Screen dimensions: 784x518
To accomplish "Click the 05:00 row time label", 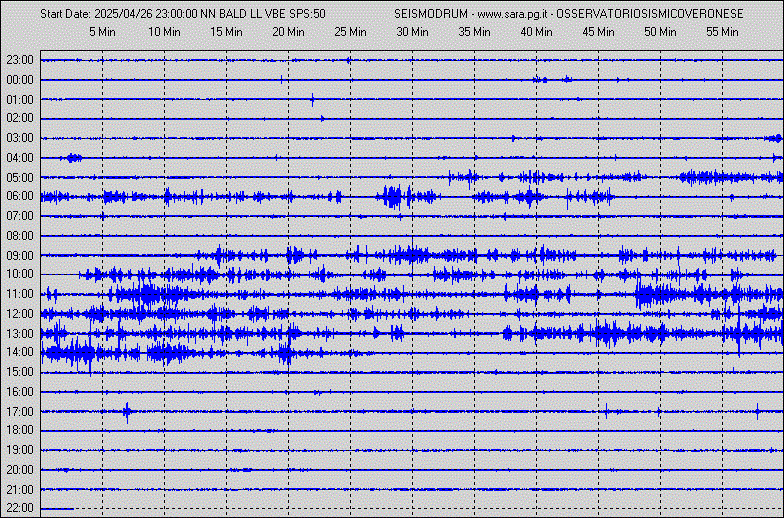I will pos(20,178).
